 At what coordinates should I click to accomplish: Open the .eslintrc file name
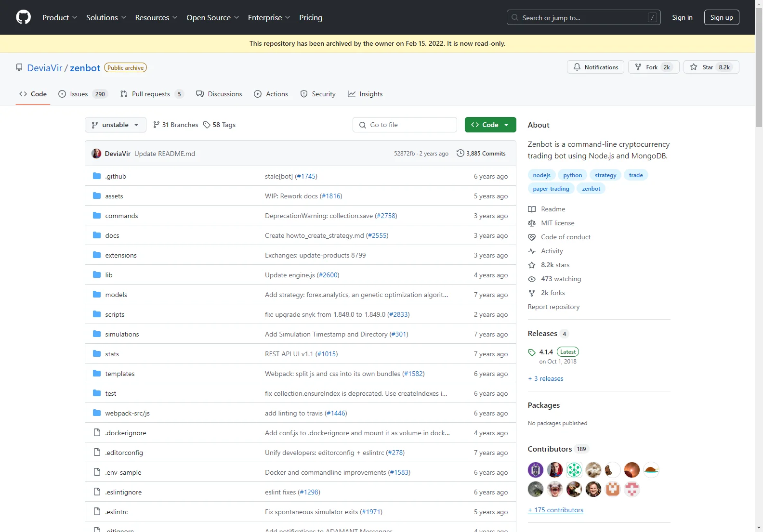tap(117, 512)
